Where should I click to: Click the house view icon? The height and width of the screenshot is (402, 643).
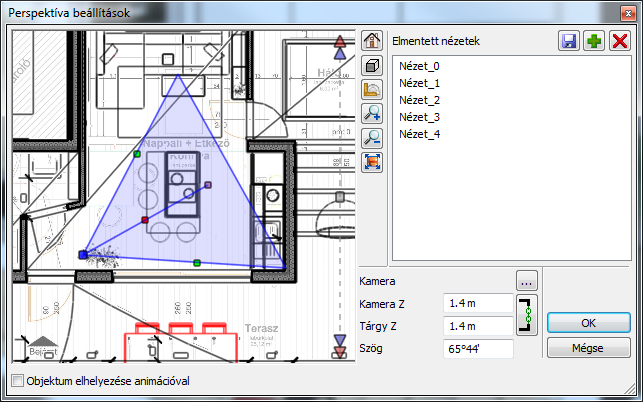pos(372,41)
